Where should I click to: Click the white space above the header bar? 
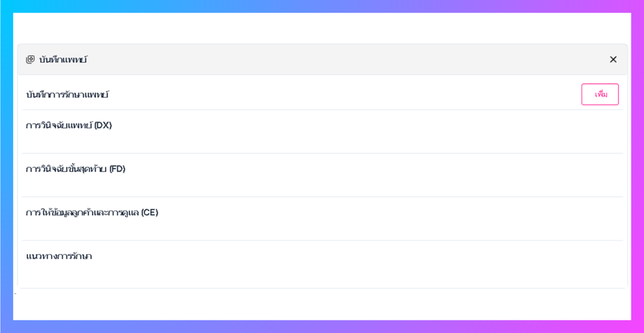pos(322,28)
